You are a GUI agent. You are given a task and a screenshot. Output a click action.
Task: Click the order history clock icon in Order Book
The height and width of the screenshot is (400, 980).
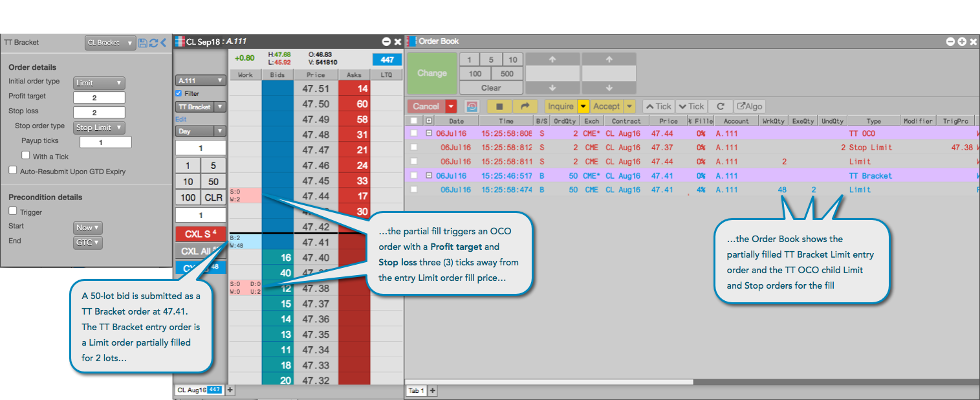point(472,106)
